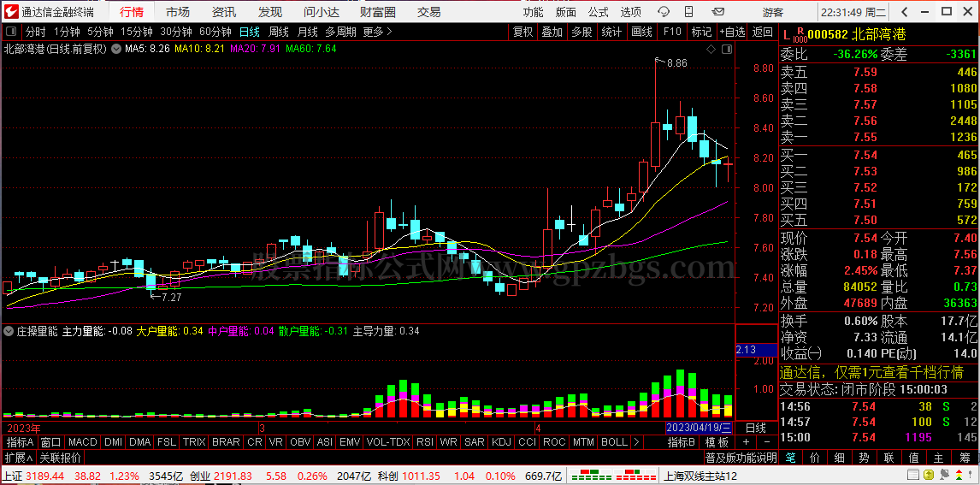Image resolution: width=980 pixels, height=485 pixels.
Task: Open the 指标B indicator group
Action: click(682, 442)
